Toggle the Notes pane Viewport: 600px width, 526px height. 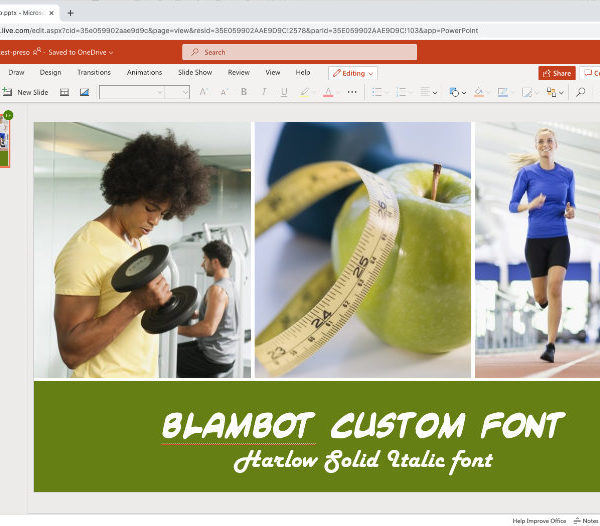coord(586,521)
